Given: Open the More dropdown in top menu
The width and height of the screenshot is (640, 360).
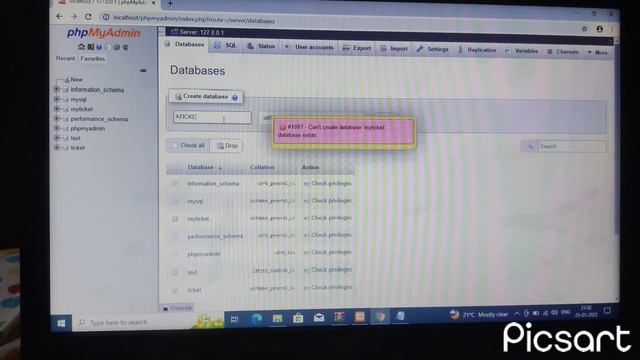Looking at the screenshot, I should click(x=598, y=53).
